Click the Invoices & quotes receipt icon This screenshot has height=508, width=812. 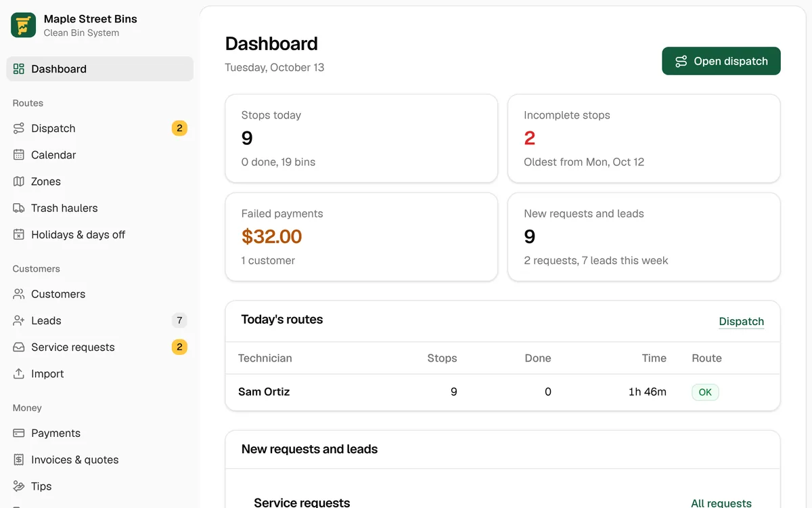coord(19,459)
